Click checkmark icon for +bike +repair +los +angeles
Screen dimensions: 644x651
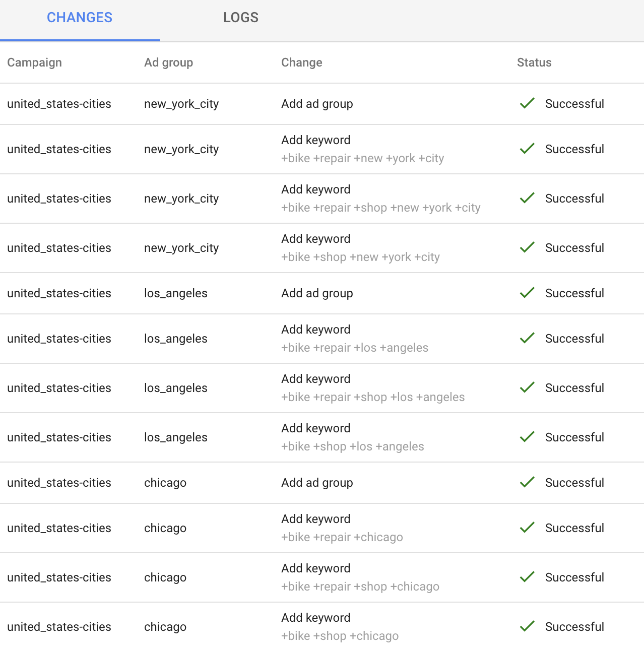pos(527,339)
